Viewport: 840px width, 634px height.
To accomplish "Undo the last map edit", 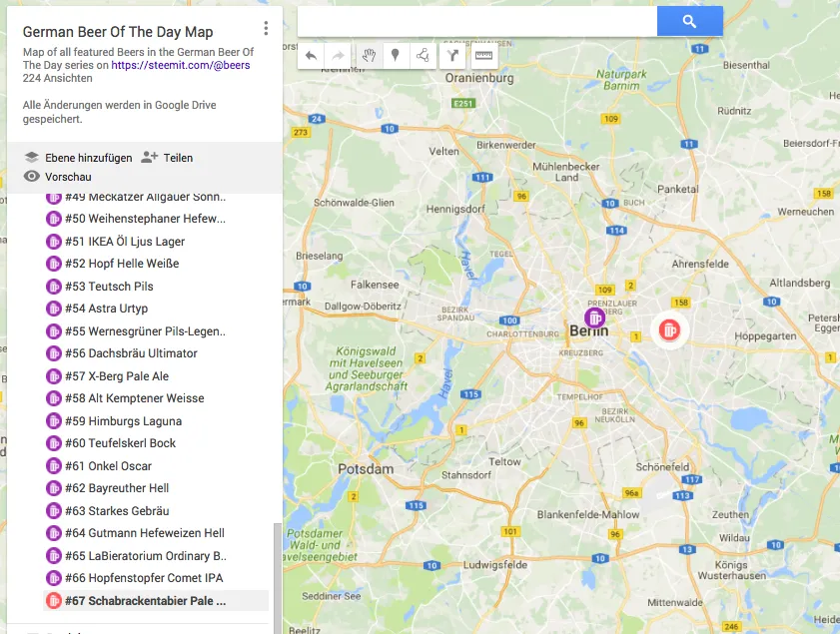I will 312,55.
